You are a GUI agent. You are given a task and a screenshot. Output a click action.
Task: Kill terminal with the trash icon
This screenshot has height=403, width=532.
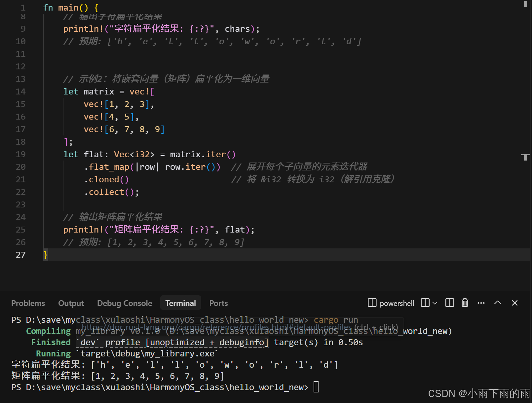pyautogui.click(x=465, y=303)
